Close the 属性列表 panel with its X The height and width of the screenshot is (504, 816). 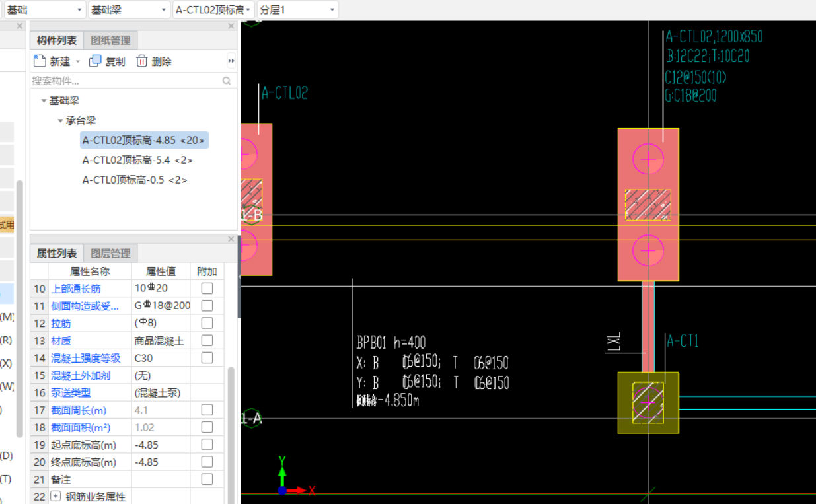(x=231, y=239)
